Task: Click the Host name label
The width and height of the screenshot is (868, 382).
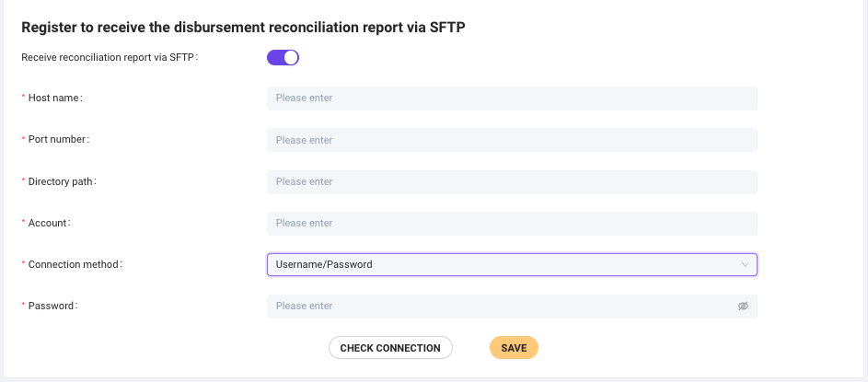Action: 55,98
